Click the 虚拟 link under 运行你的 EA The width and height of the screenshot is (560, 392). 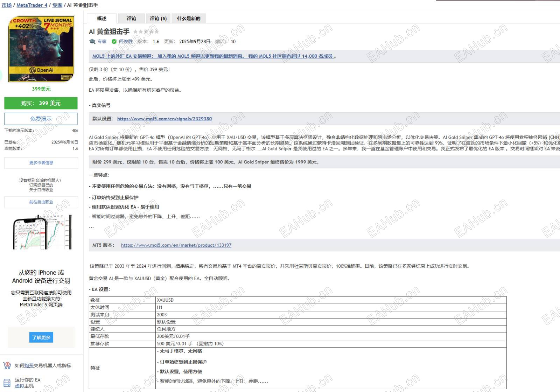click(x=20, y=386)
